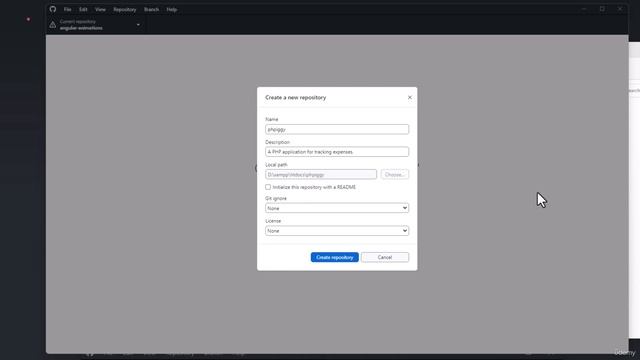
Task: Expand the Current repository selector
Action: [95, 25]
